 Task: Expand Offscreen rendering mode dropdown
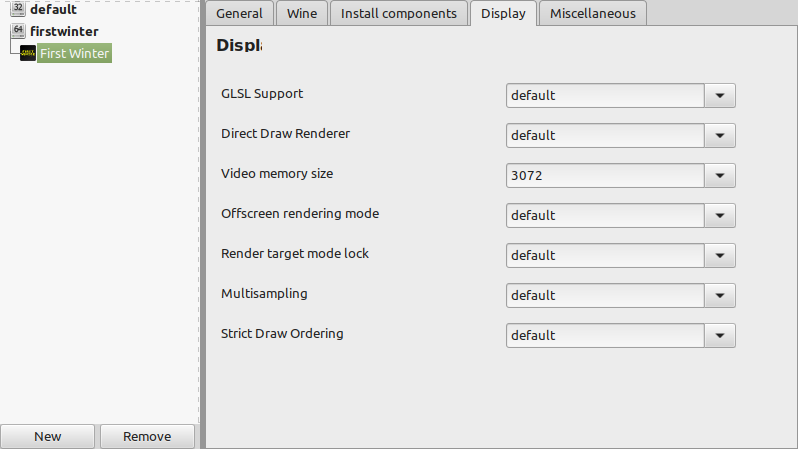coord(620,215)
